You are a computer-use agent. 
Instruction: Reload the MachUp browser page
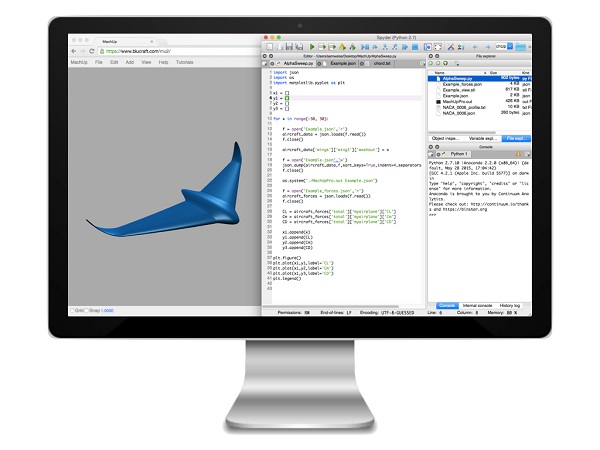point(91,51)
